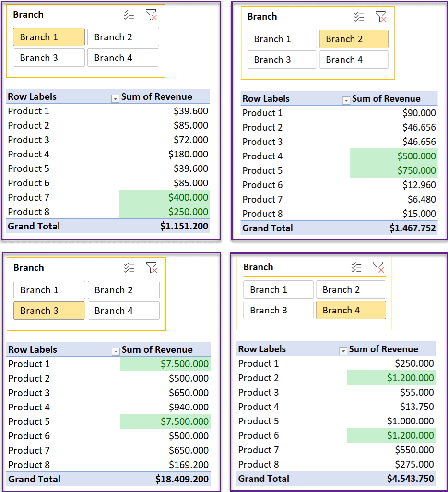Toggle multi-select in bottom-left Branch slicer
448x492 pixels.
(x=129, y=268)
